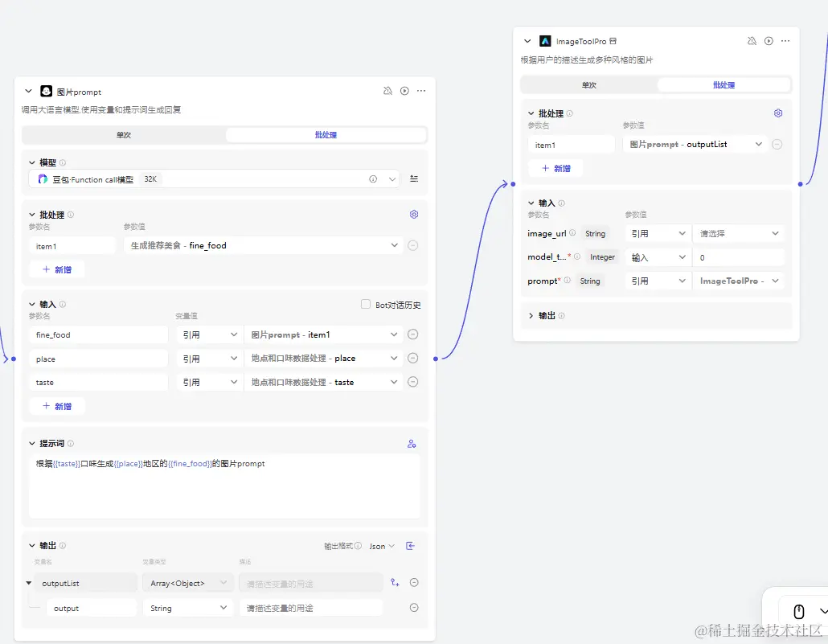Open the 引用 dropdown for fine_food row

click(x=209, y=334)
